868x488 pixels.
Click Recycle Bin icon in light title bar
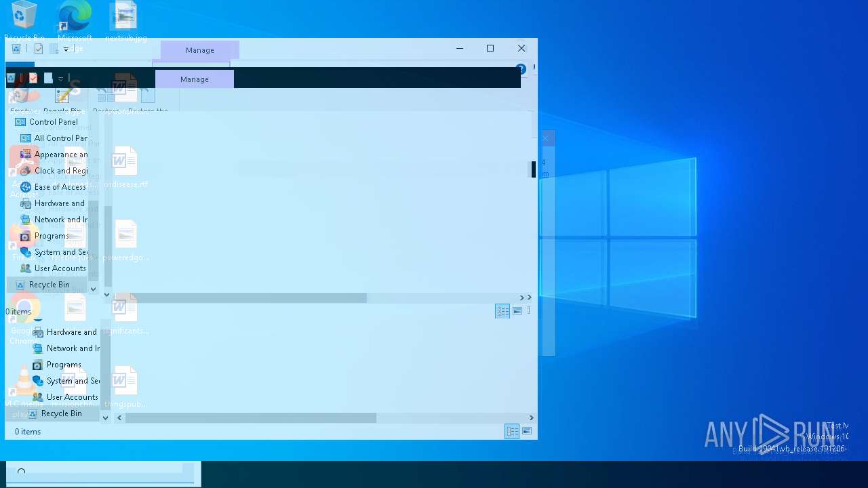(x=16, y=49)
